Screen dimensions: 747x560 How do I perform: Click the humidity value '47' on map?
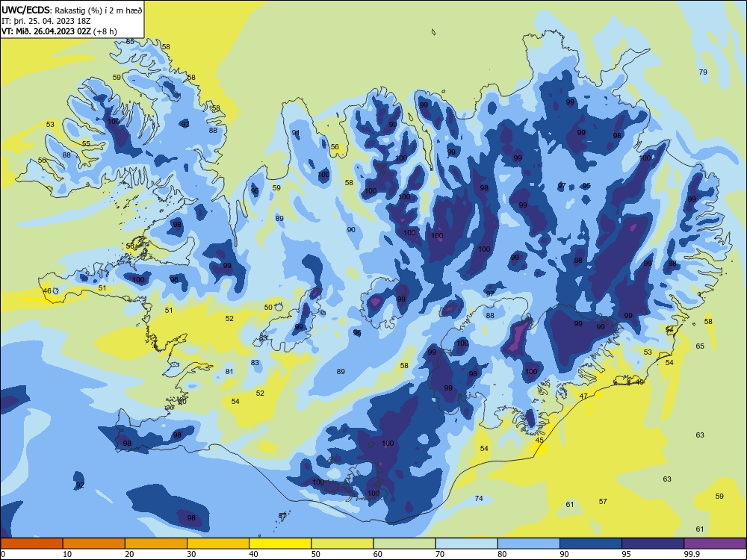click(583, 396)
